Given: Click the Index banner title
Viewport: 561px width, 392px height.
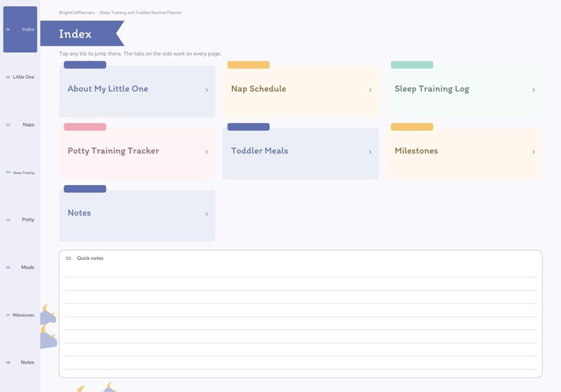Looking at the screenshot, I should 75,34.
